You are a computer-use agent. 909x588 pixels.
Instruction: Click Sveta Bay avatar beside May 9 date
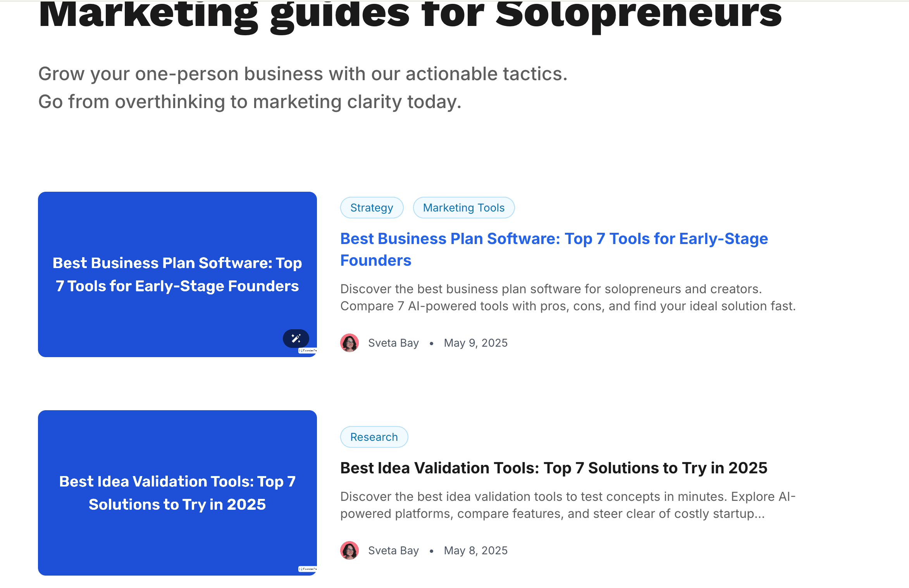(349, 343)
